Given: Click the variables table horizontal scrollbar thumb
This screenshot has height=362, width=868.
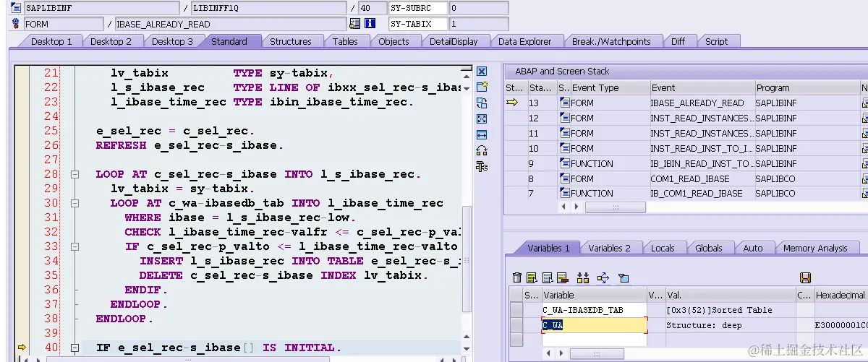Looking at the screenshot, I should [x=597, y=353].
